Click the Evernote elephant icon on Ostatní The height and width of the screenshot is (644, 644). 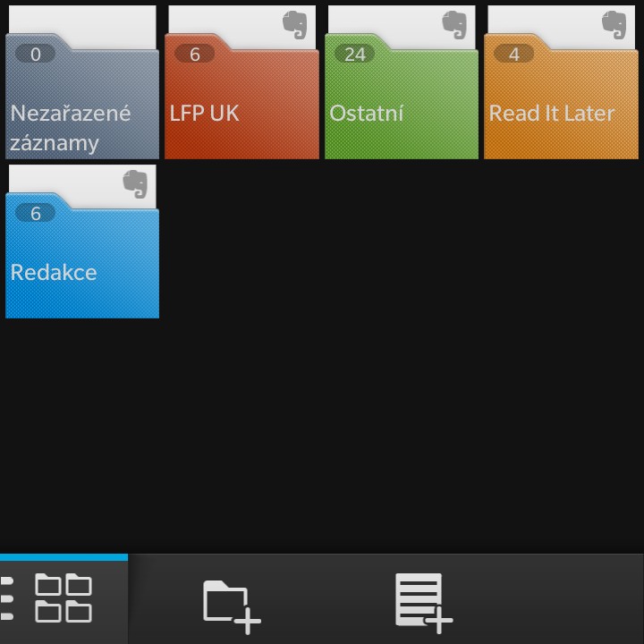pyautogui.click(x=454, y=25)
